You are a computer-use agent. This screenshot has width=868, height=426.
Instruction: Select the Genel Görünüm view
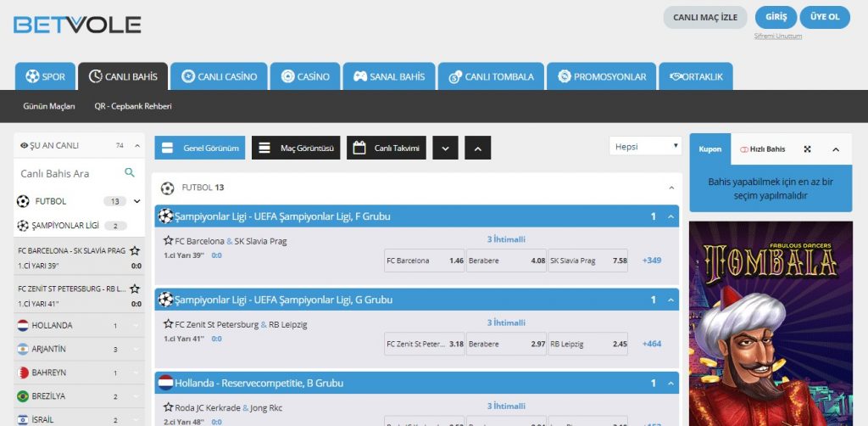pyautogui.click(x=200, y=148)
